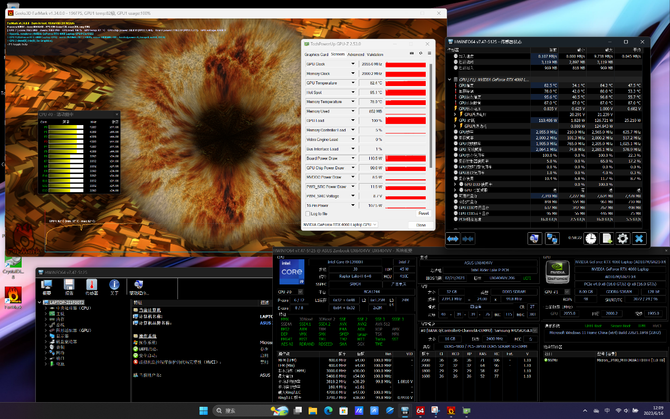The image size is (670, 419).
Task: Open Hot Spot sensor dropdown in GPU-Z
Action: point(353,92)
